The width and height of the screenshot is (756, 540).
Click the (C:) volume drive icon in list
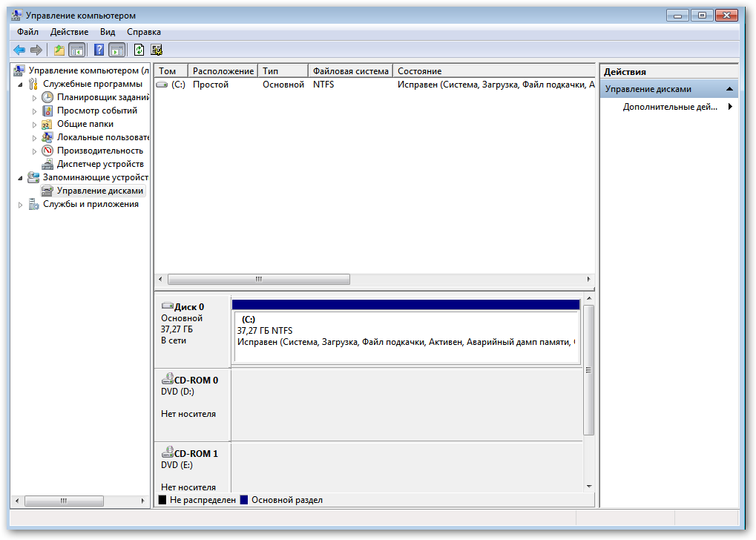coord(162,85)
